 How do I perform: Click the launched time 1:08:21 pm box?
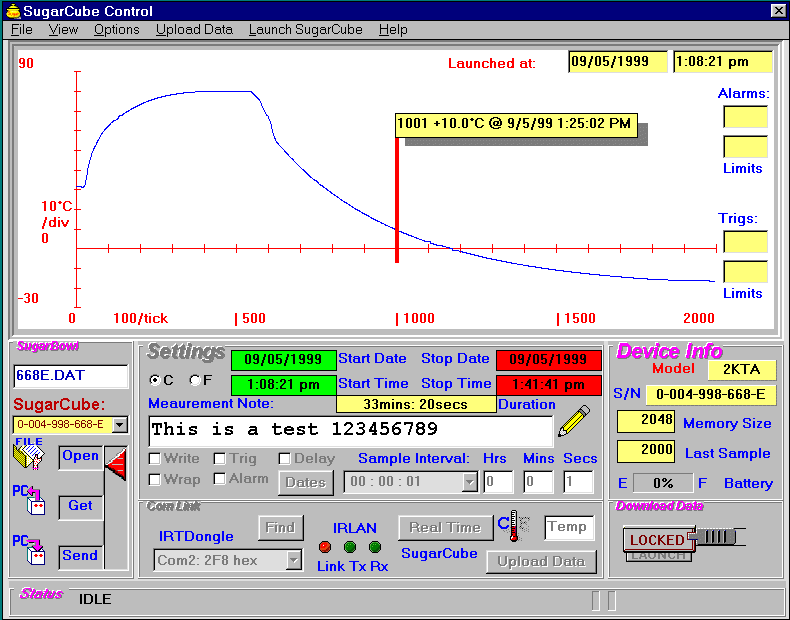pos(722,61)
